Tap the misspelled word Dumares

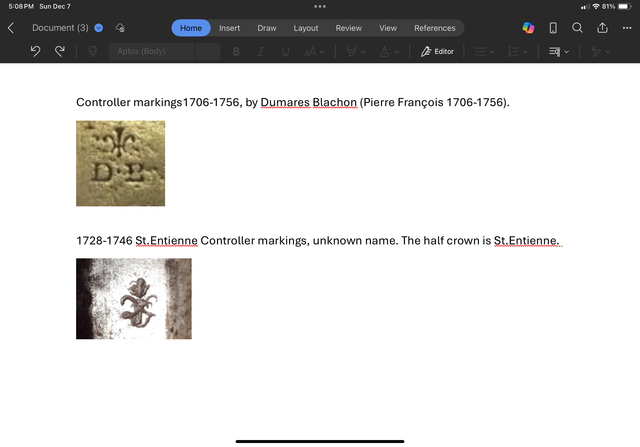(x=285, y=102)
